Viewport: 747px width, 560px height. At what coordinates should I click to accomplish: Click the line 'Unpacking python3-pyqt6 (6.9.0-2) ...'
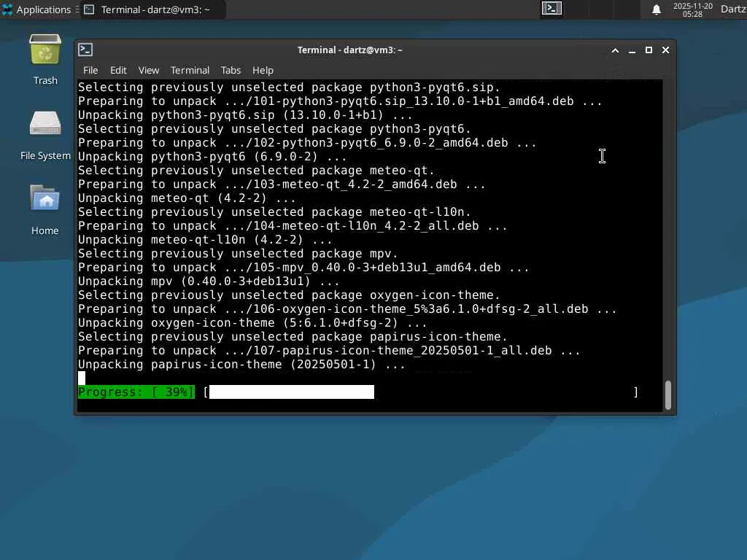pyautogui.click(x=212, y=157)
